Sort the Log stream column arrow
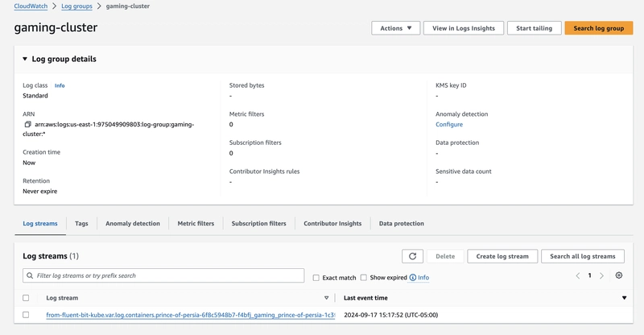Screen dimensions: 644x335 point(326,298)
